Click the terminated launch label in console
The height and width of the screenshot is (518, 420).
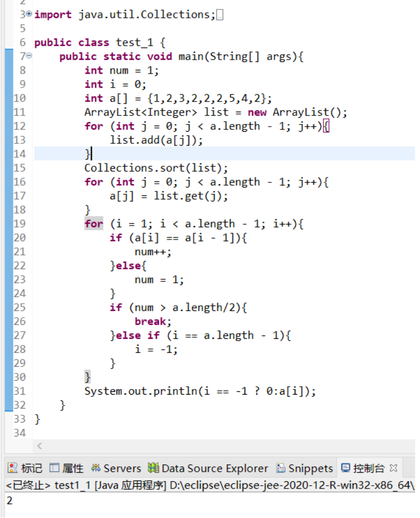(210, 485)
